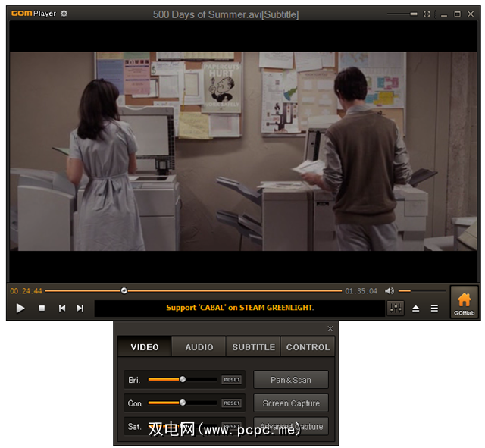Close the control panel
485x448 pixels.
(x=330, y=328)
